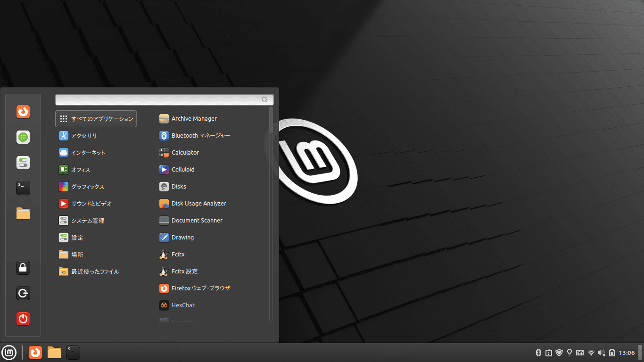Open Bluetooth マネージャー from the app list
The width and height of the screenshot is (644, 362).
212,136
